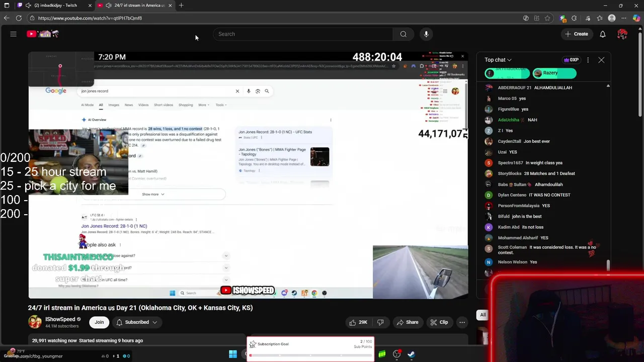Click the video title text
Image resolution: width=644 pixels, height=362 pixels.
pos(140,308)
